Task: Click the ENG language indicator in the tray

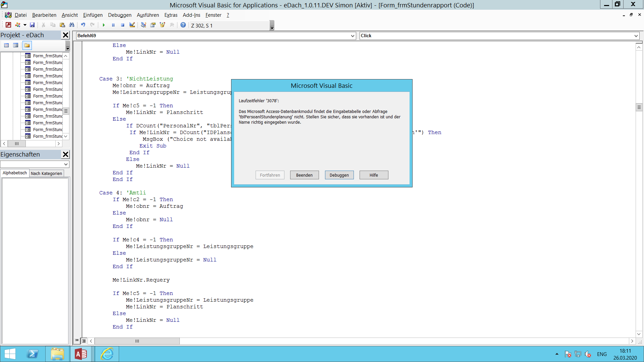Action: point(602,354)
